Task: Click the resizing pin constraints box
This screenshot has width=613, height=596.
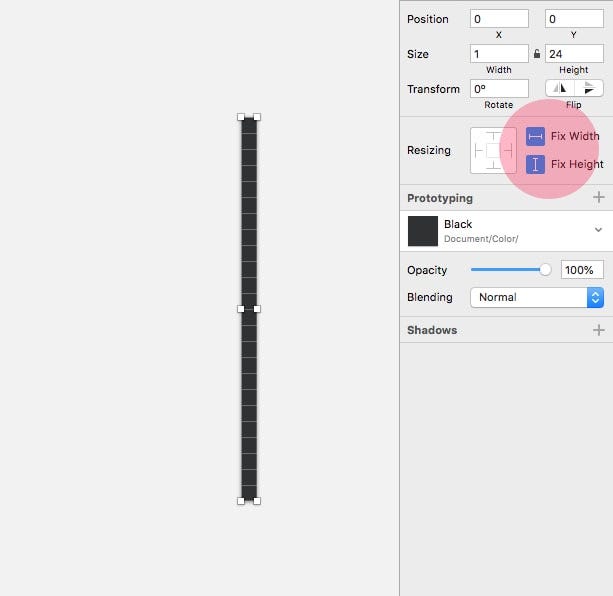Action: point(493,150)
